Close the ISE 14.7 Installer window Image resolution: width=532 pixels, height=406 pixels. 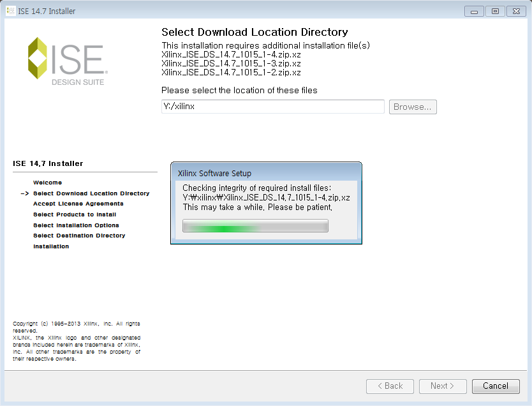pos(516,11)
